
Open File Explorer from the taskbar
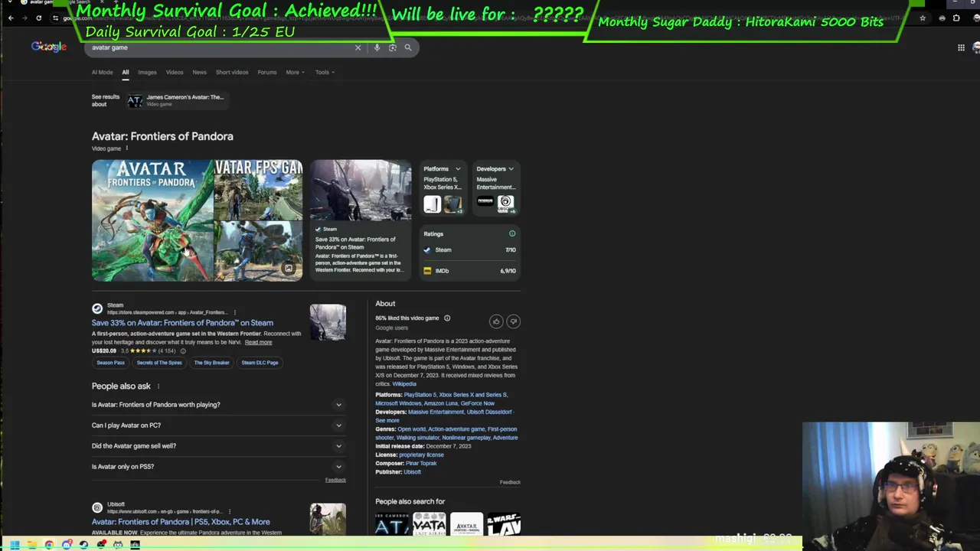coord(31,544)
